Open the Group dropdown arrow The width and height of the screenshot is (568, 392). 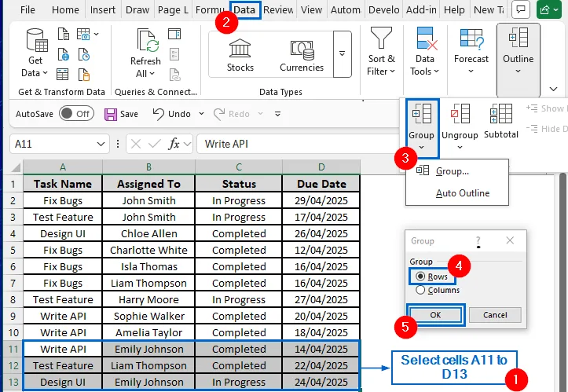tap(421, 147)
